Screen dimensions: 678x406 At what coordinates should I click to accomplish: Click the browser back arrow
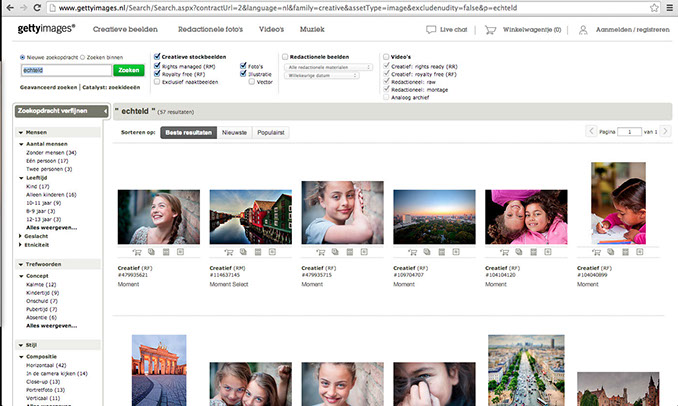click(11, 7)
